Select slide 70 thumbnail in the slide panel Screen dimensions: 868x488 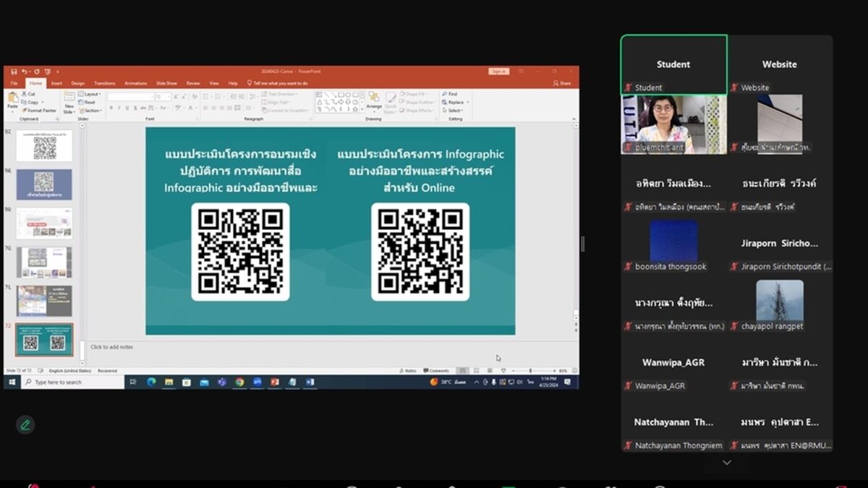click(44, 262)
